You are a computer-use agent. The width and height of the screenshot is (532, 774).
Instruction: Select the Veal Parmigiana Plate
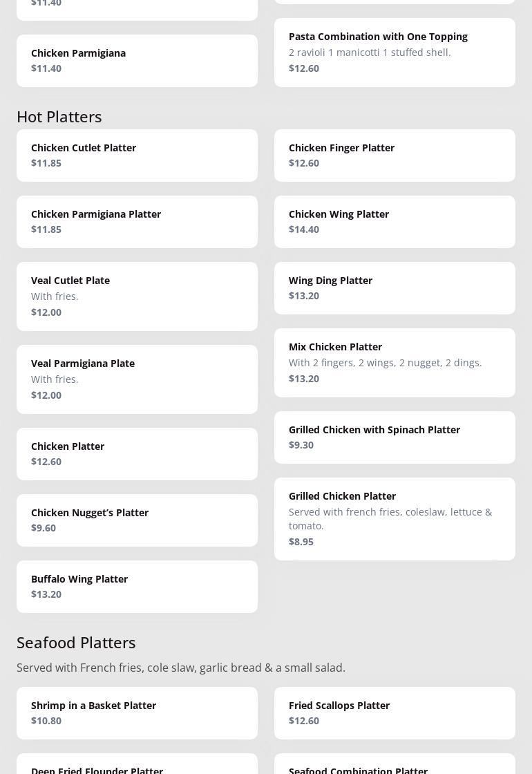pyautogui.click(x=137, y=379)
